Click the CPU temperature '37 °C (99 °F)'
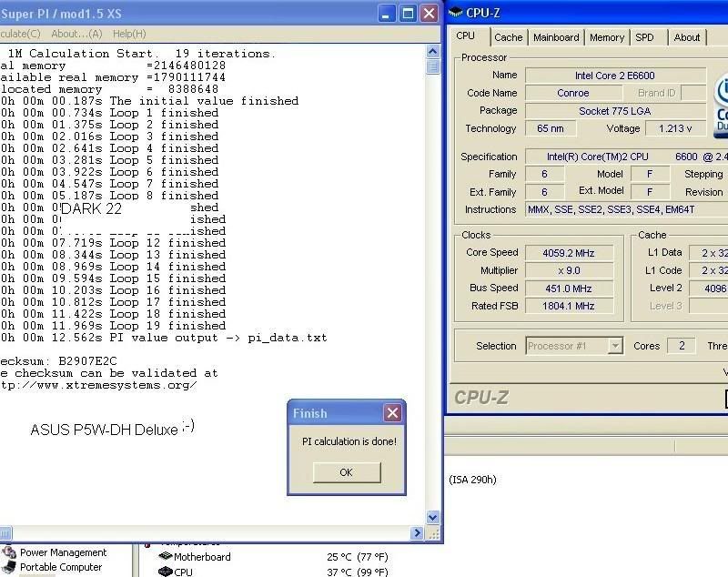Viewport: 728px width, 577px height. [x=358, y=572]
